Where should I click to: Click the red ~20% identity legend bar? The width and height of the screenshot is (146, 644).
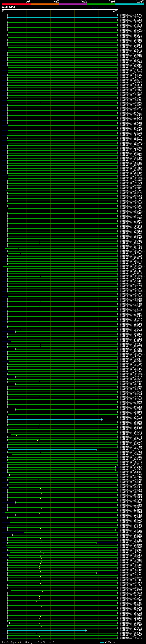[16, 4]
